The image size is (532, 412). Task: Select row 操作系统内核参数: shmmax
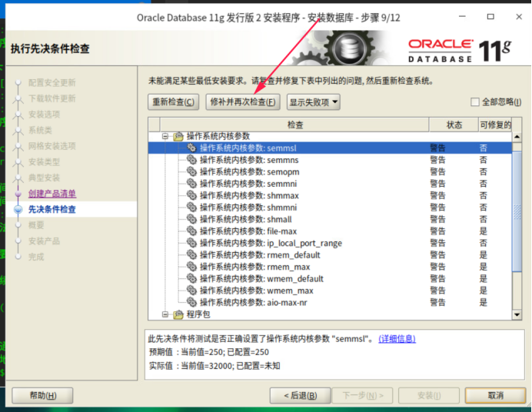coord(330,195)
